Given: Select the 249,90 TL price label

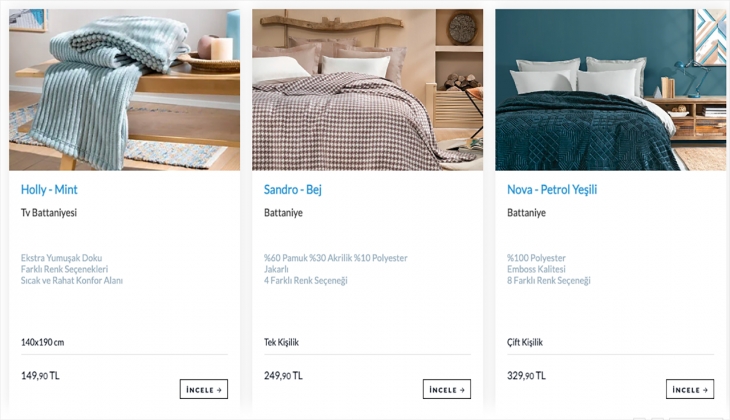Looking at the screenshot, I should coord(284,376).
